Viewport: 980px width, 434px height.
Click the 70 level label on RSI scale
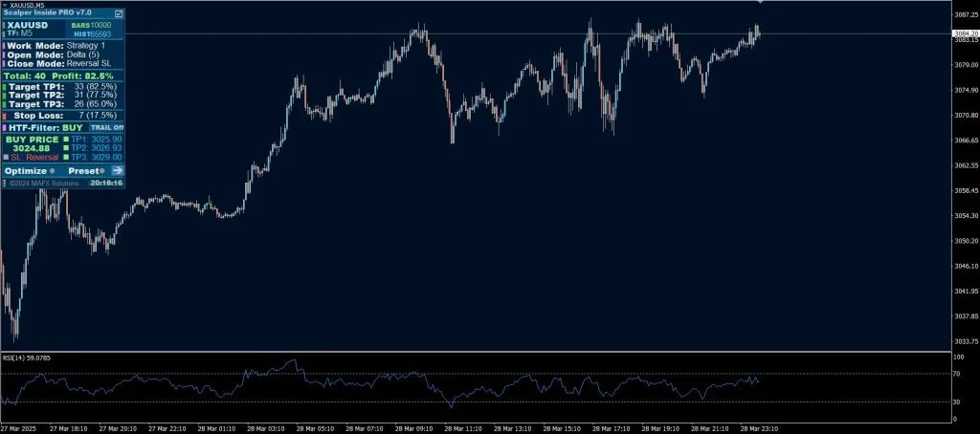(957, 374)
